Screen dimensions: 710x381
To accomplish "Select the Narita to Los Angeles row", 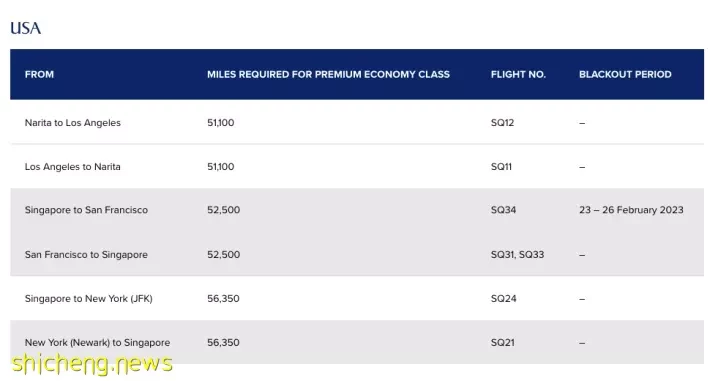I will point(357,122).
